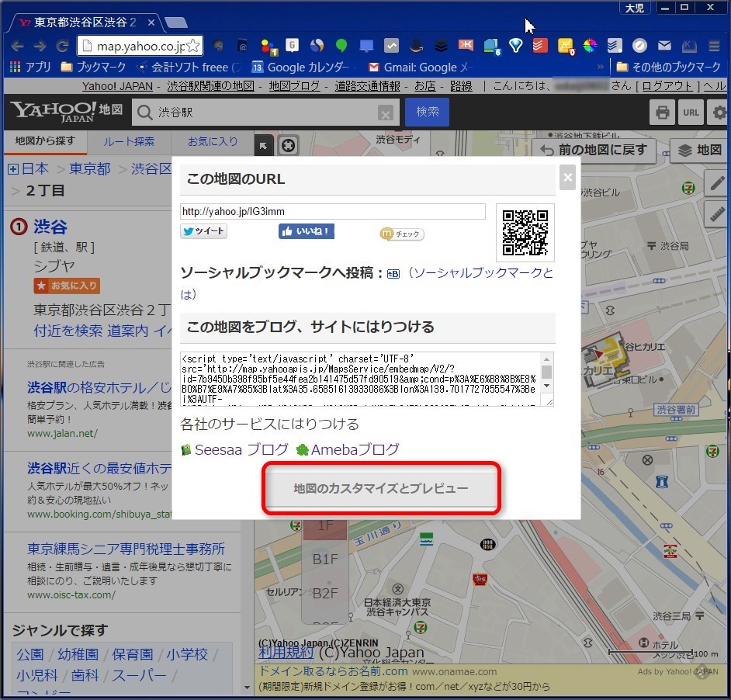Show hidden bookmarks with the » chevron
This screenshot has height=700, width=731.
coord(601,68)
